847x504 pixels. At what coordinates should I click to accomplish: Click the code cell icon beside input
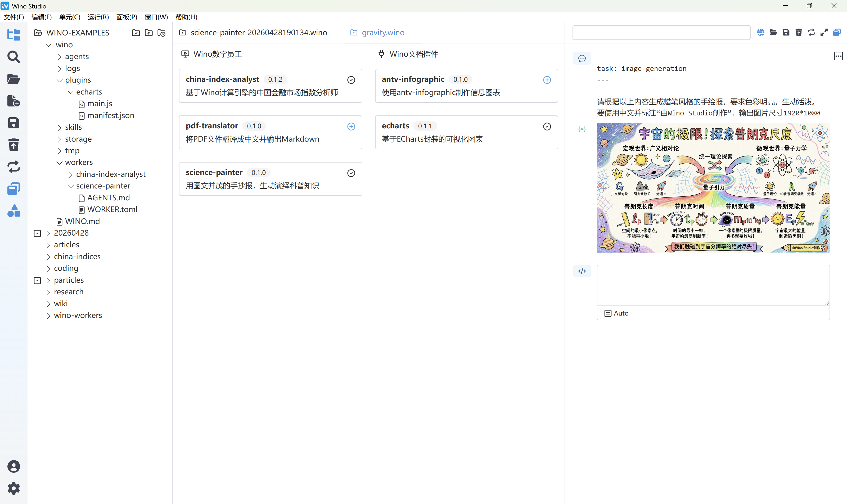582,271
